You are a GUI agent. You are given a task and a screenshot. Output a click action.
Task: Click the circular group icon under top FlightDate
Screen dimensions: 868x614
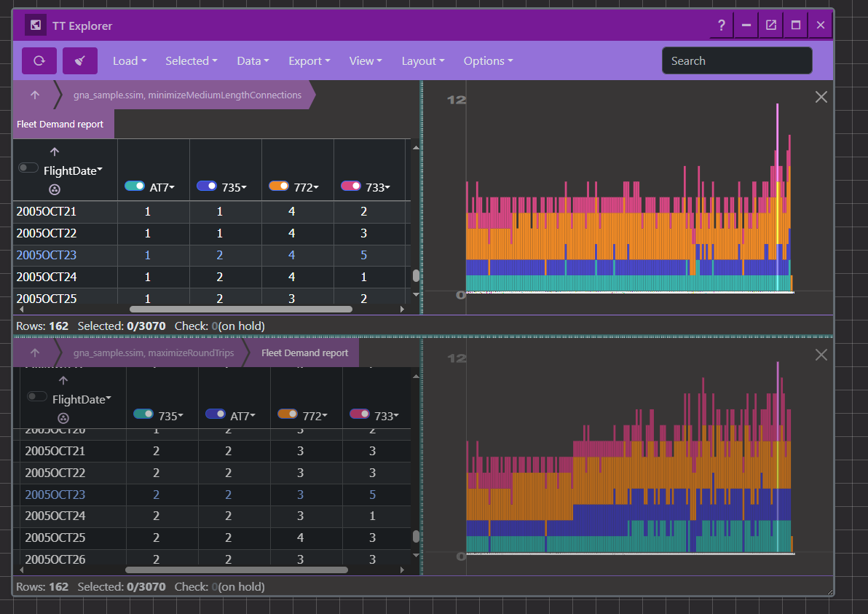click(55, 189)
